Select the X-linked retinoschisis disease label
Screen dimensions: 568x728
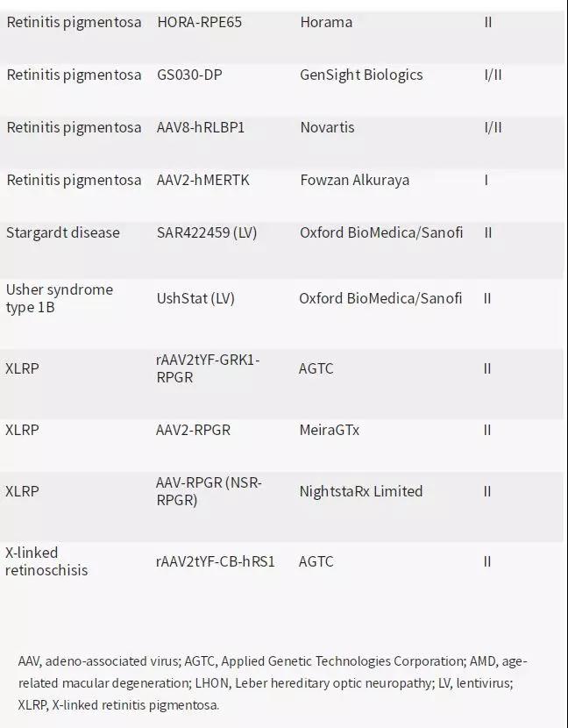click(x=46, y=560)
